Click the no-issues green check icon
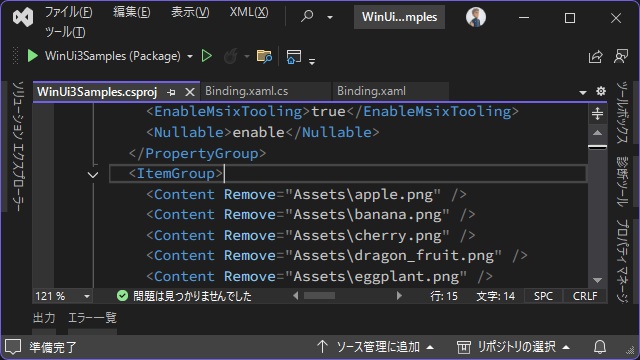The image size is (640, 360). click(x=122, y=296)
